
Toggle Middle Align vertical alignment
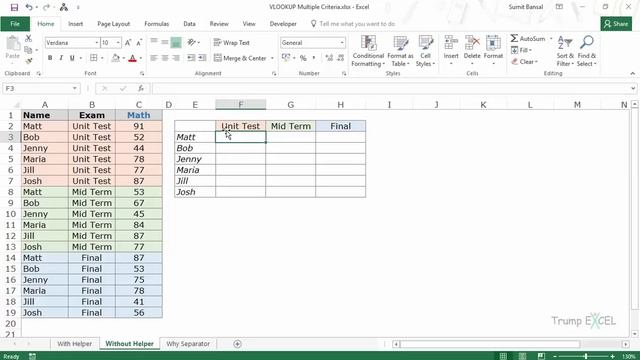(165, 42)
